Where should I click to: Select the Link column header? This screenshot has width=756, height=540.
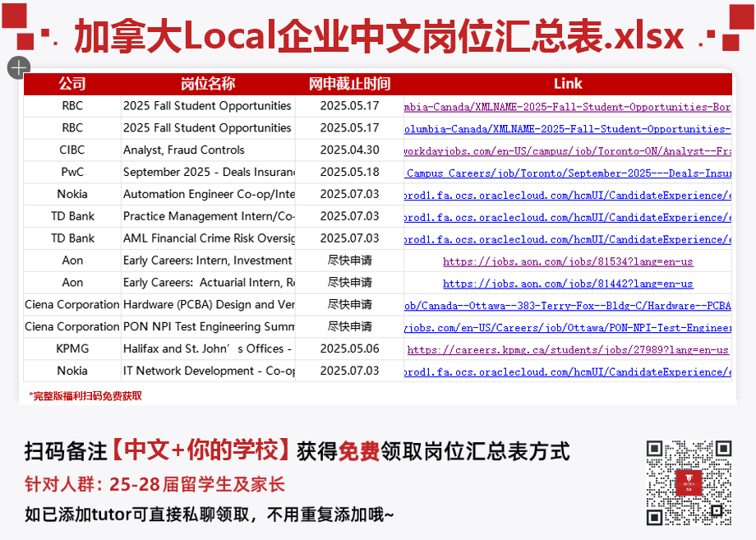coord(568,84)
